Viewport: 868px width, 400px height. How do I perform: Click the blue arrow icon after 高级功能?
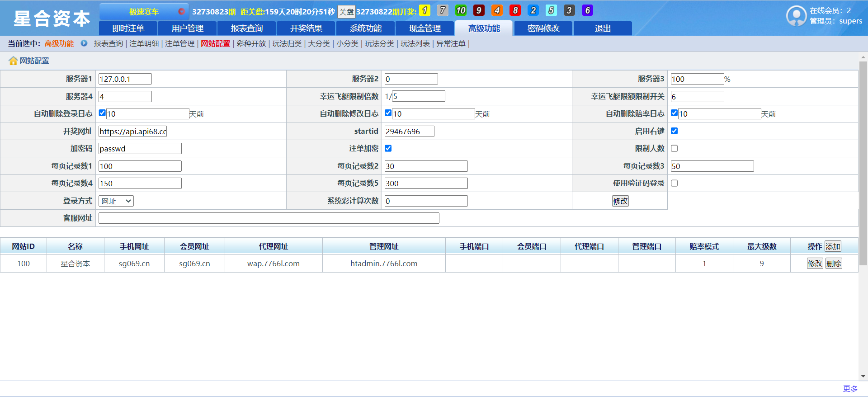(x=84, y=43)
